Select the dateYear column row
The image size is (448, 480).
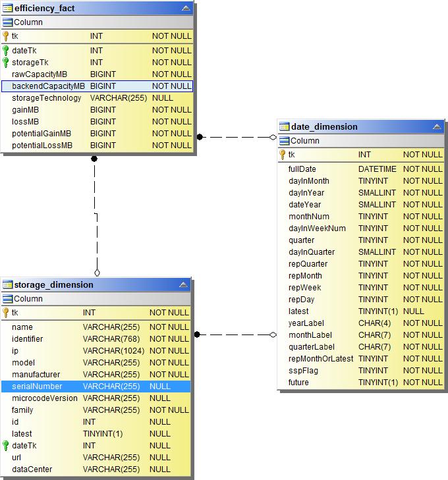click(361, 205)
